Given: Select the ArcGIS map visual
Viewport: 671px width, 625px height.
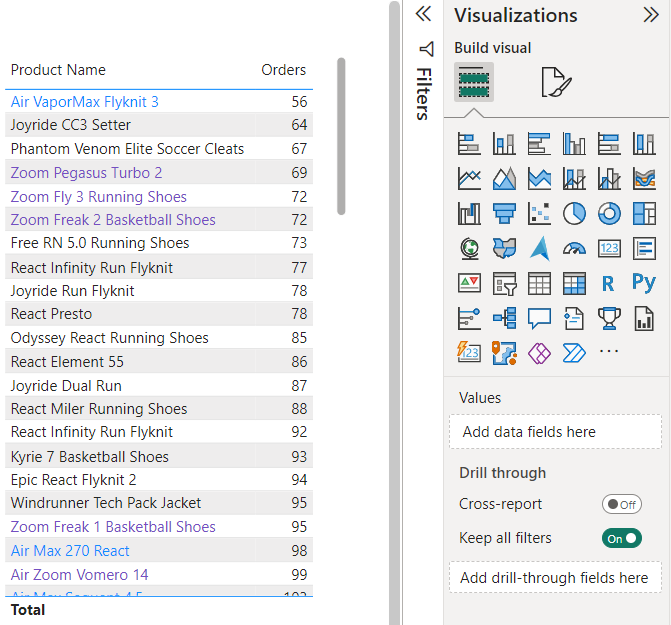Looking at the screenshot, I should [504, 353].
